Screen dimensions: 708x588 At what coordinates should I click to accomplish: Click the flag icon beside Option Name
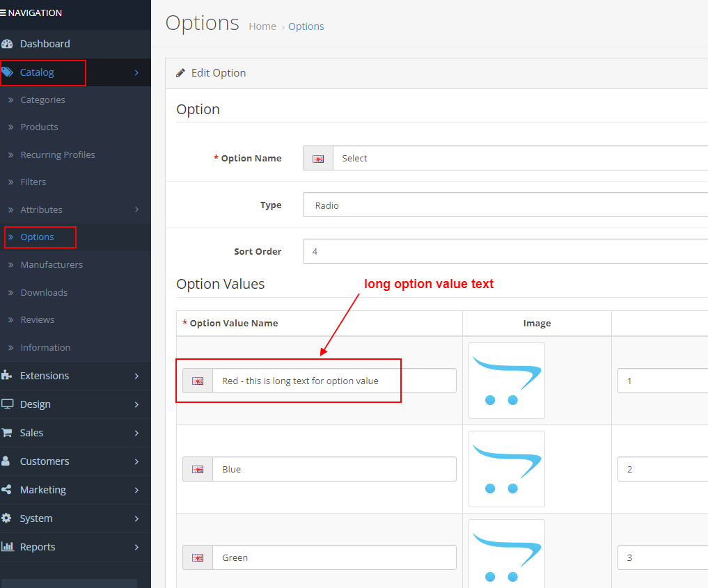click(x=317, y=158)
